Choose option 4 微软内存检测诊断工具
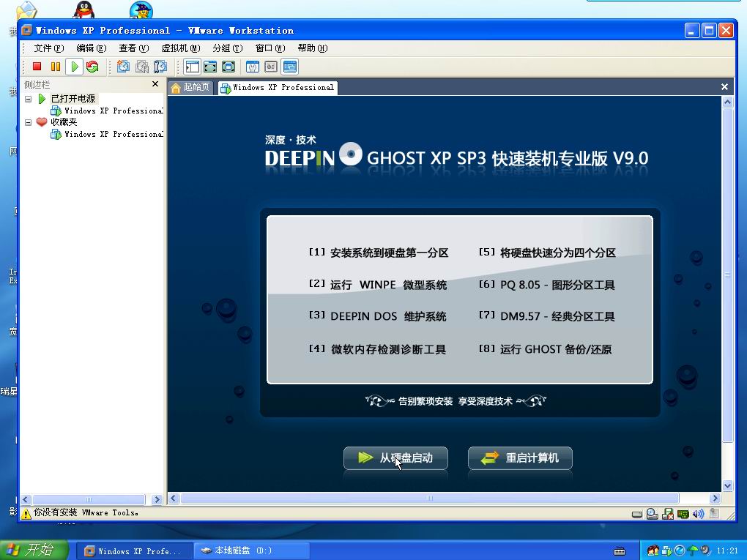747x560 pixels. pyautogui.click(x=377, y=349)
